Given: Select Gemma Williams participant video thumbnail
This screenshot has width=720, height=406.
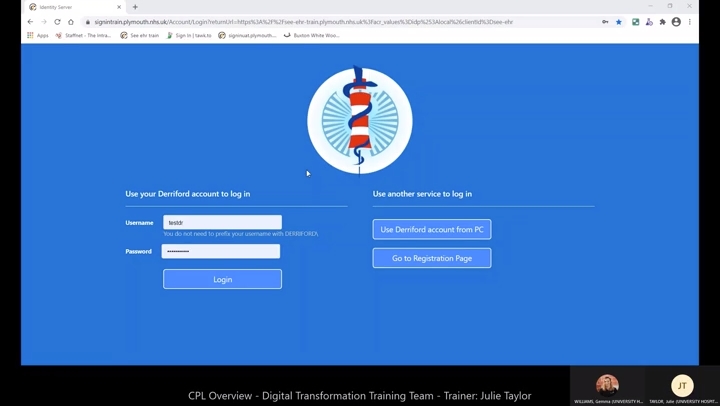Looking at the screenshot, I should tap(608, 386).
